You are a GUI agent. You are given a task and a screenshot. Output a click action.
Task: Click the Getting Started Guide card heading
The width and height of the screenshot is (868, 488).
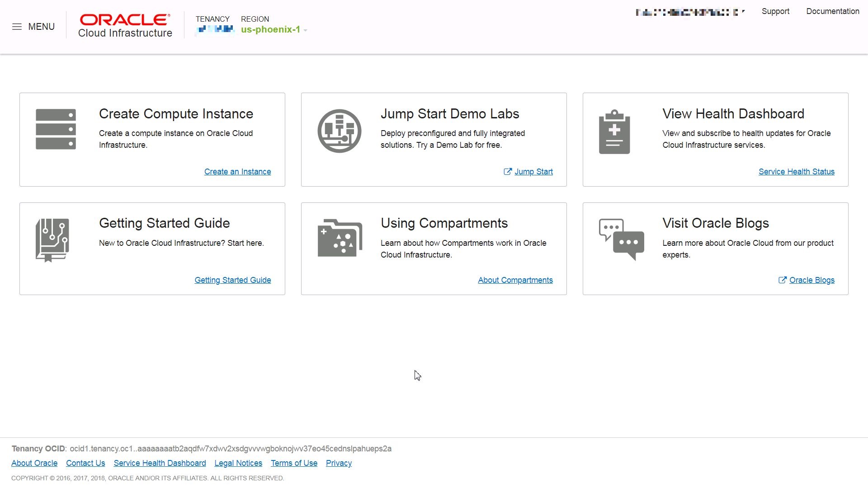[164, 223]
